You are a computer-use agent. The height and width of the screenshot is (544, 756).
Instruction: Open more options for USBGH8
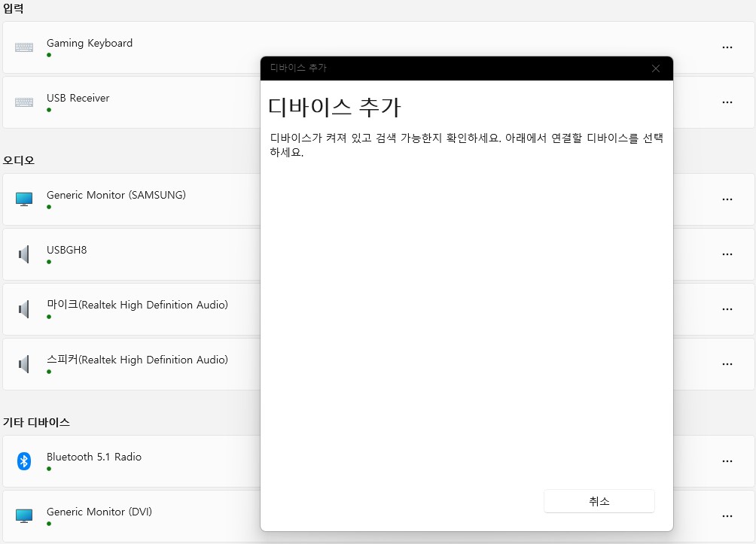727,254
